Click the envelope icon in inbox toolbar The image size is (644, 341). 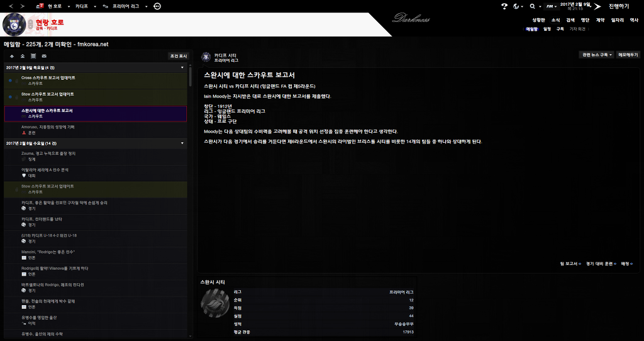(44, 56)
